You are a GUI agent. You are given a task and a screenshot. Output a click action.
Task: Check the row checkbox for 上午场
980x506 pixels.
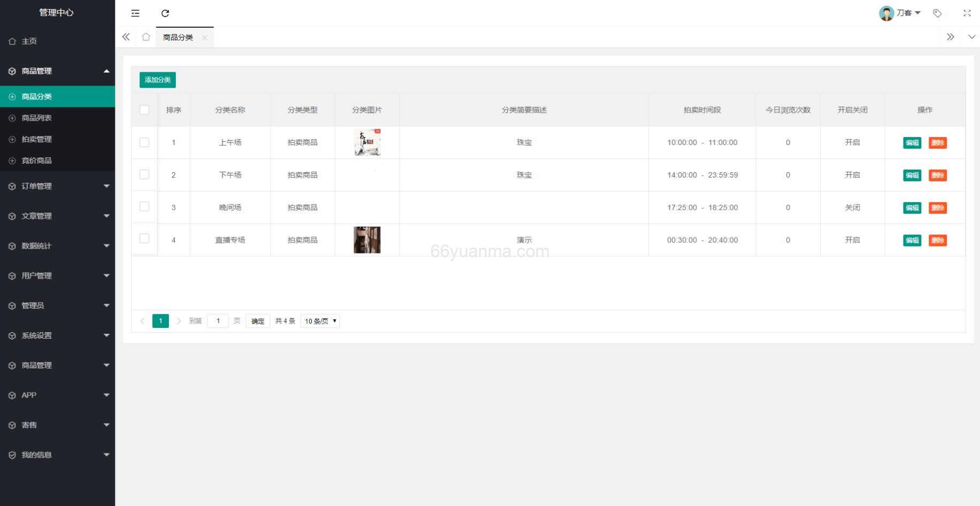point(144,142)
